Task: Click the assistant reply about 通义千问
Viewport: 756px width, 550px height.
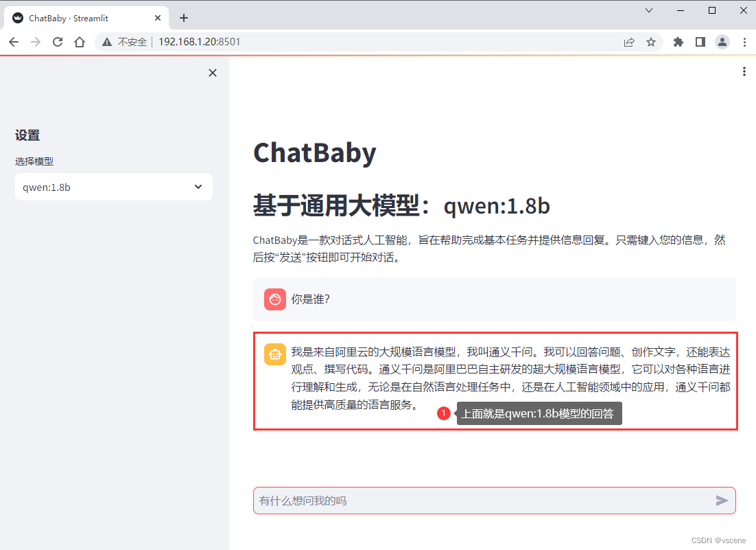Action: [510, 378]
